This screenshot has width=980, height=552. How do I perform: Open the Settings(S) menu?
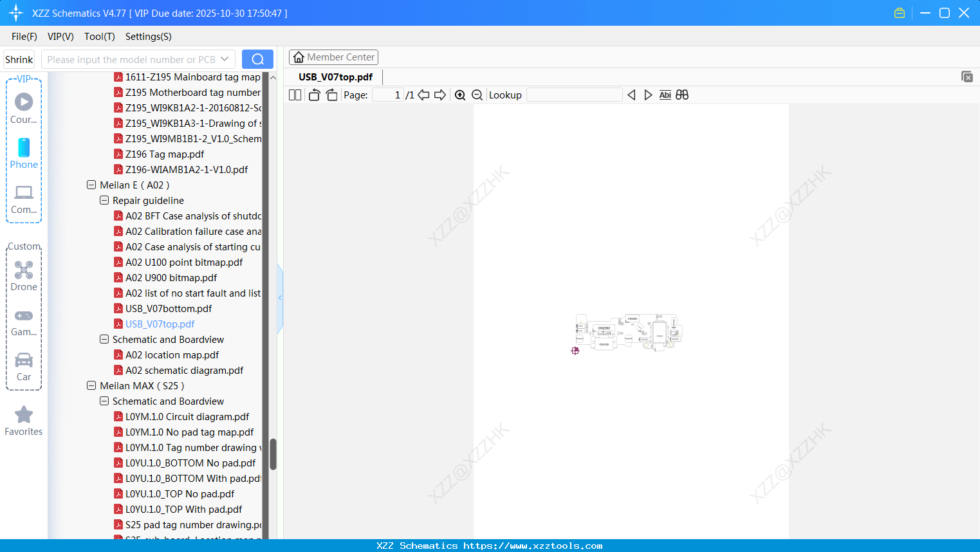[149, 37]
